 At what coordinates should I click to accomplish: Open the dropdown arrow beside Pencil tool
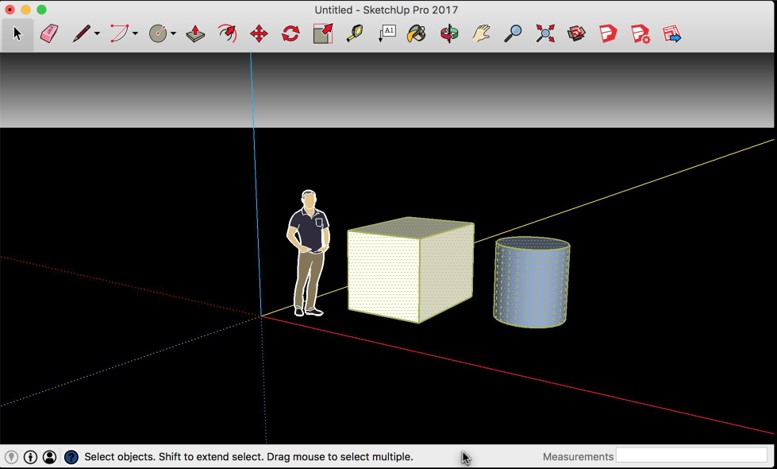click(x=97, y=34)
